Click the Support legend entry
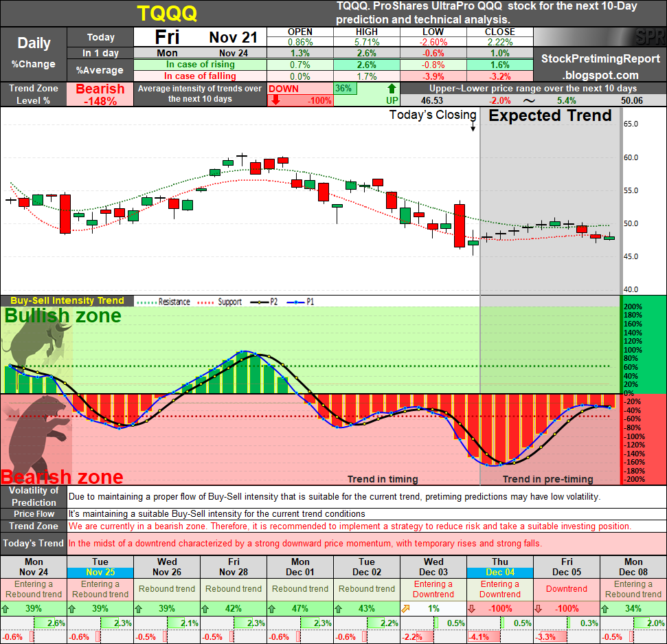 coord(220,302)
